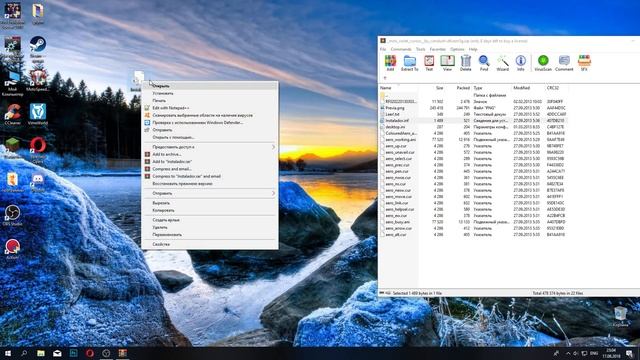
Task: Open File Explorer from the taskbar
Action: (41, 353)
